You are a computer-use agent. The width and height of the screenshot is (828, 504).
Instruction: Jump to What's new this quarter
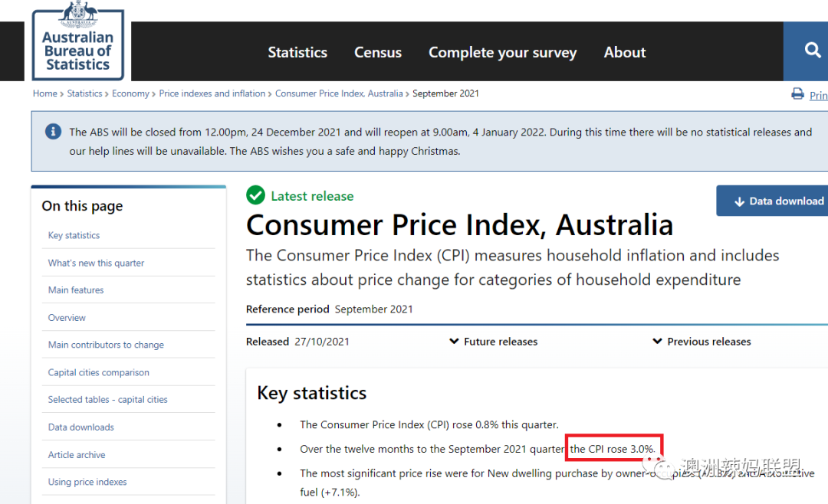point(96,263)
